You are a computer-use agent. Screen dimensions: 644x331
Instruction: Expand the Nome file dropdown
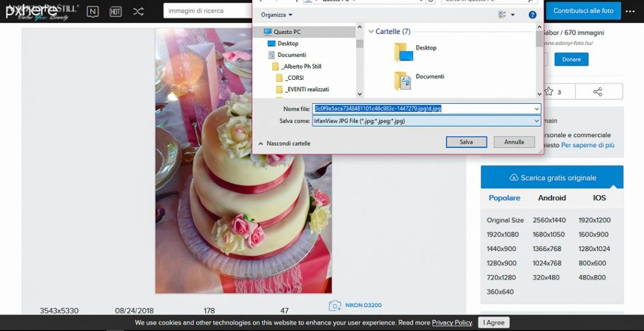(537, 109)
